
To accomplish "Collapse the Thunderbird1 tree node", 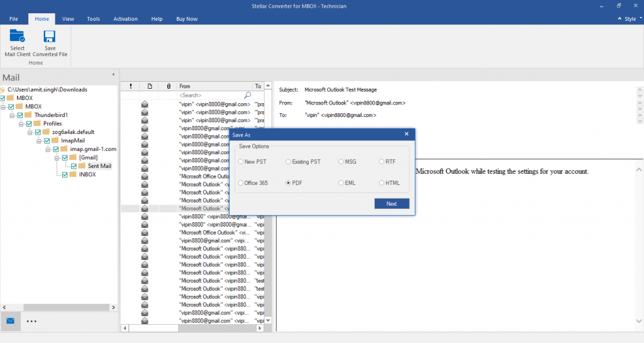I will [13, 115].
